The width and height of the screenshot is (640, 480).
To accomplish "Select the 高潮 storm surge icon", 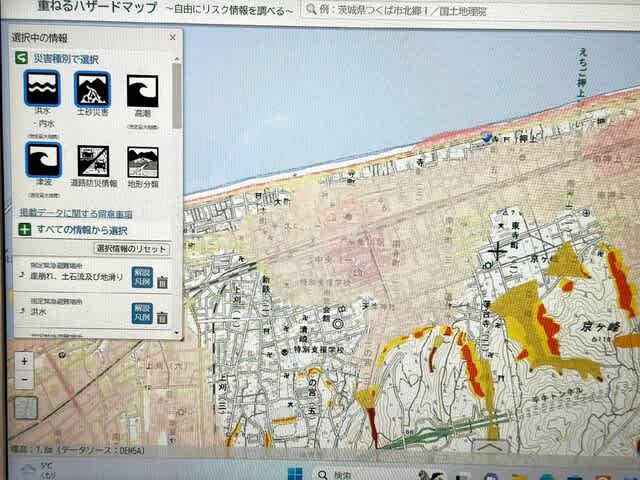I will (143, 91).
